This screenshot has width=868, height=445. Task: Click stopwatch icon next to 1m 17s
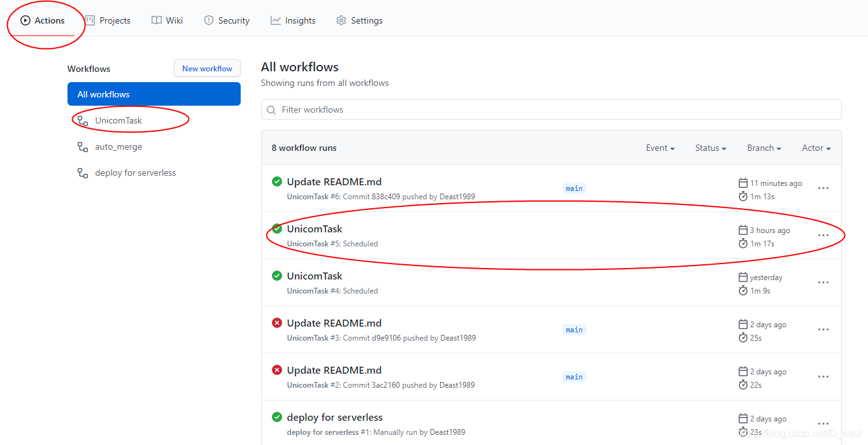[743, 243]
